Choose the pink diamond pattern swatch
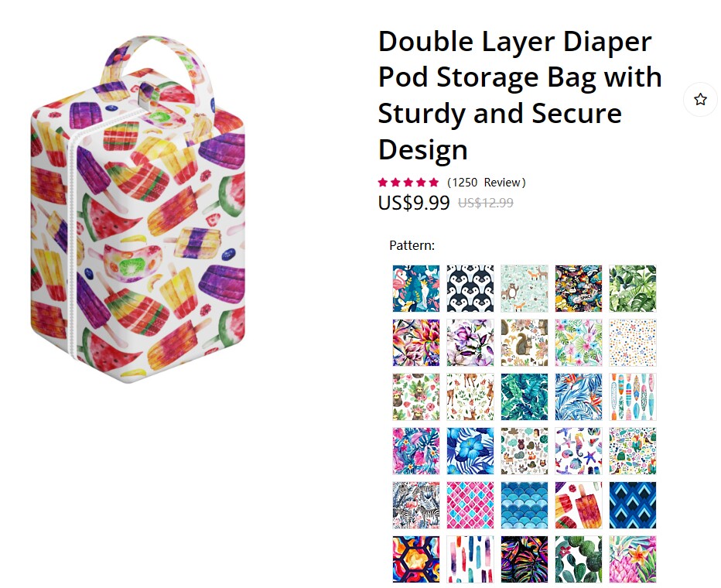Viewport: 721px width, 588px height. (x=470, y=505)
